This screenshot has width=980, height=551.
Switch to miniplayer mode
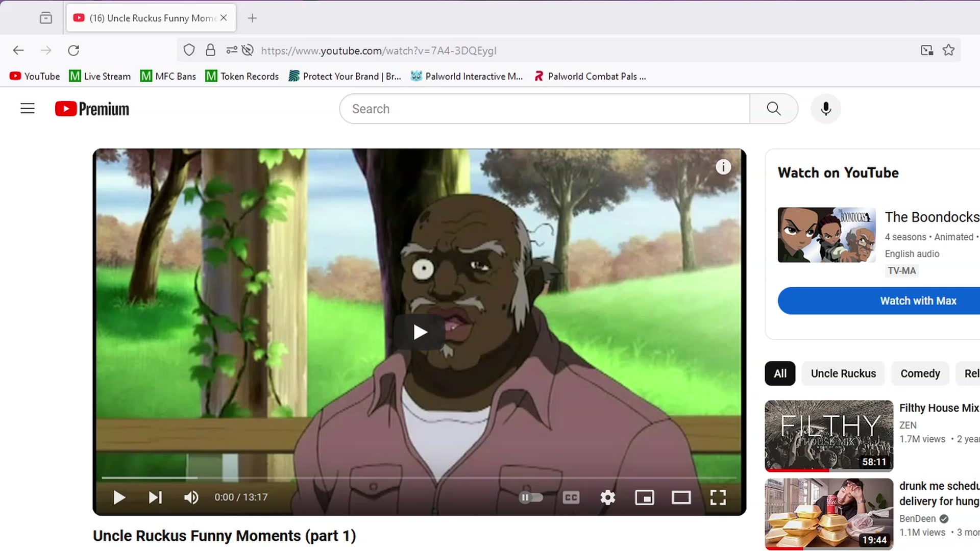[x=644, y=497]
